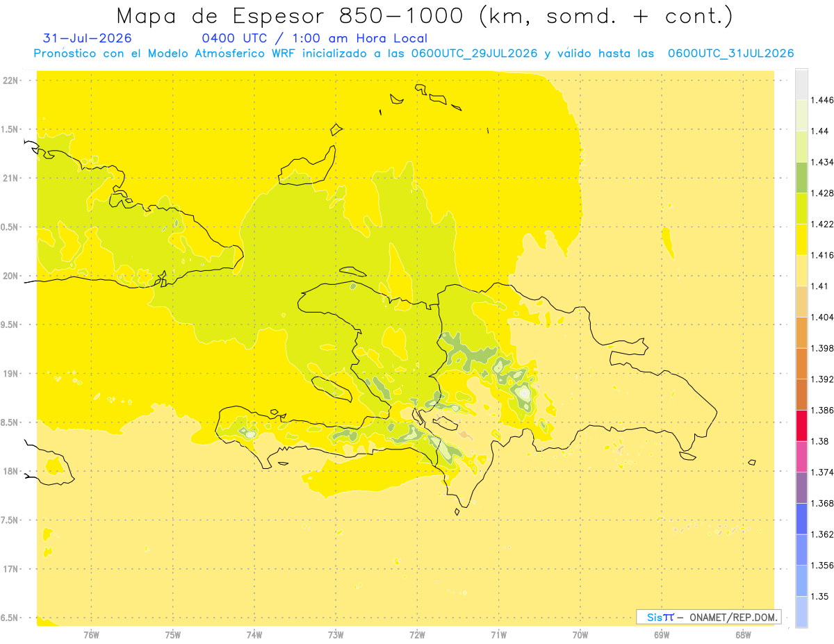Click the longitude label '76W'
This screenshot has height=644, width=834.
(x=91, y=634)
